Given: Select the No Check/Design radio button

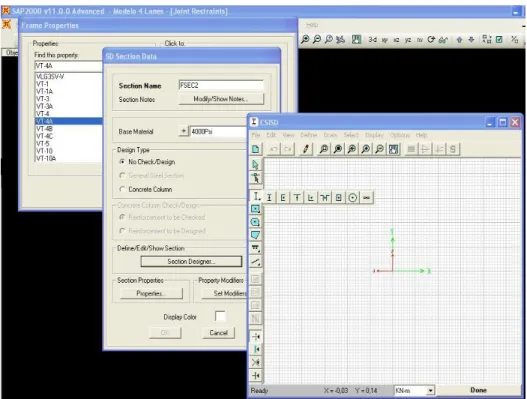Looking at the screenshot, I should (x=122, y=162).
